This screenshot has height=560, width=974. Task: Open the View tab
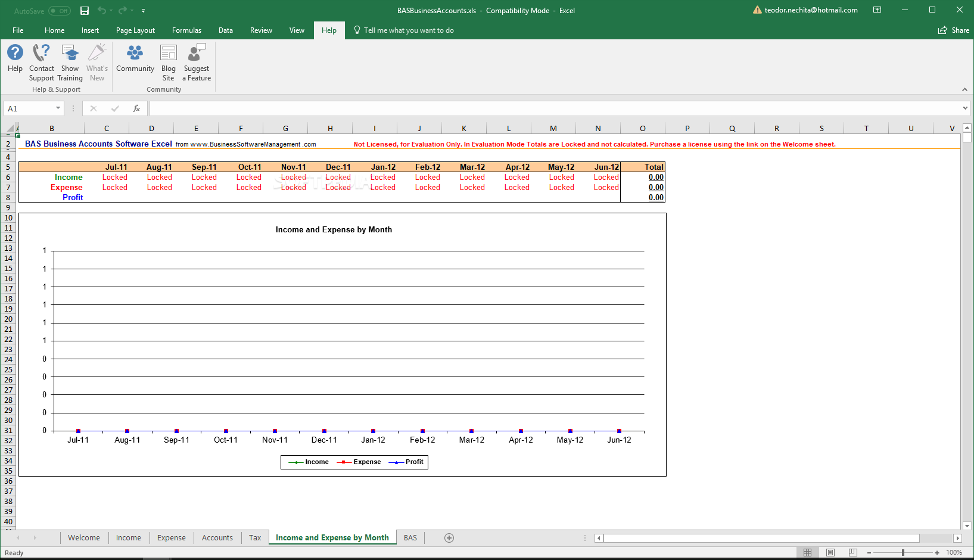297,30
